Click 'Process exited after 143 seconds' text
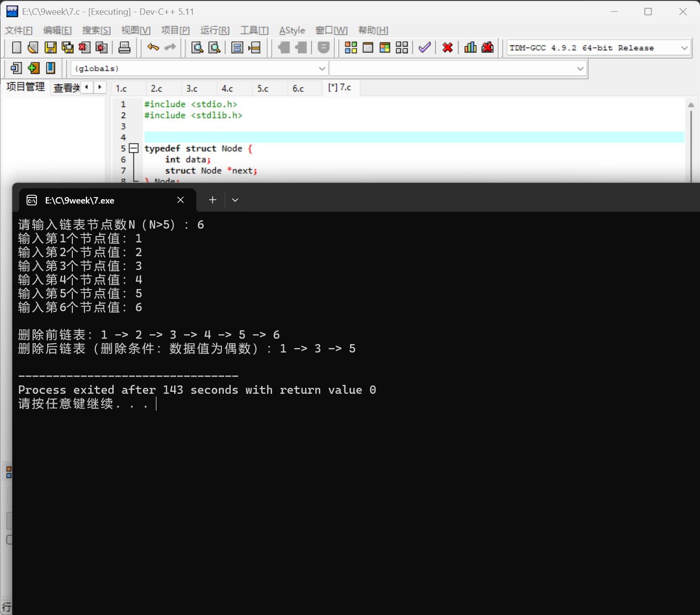 [x=128, y=390]
